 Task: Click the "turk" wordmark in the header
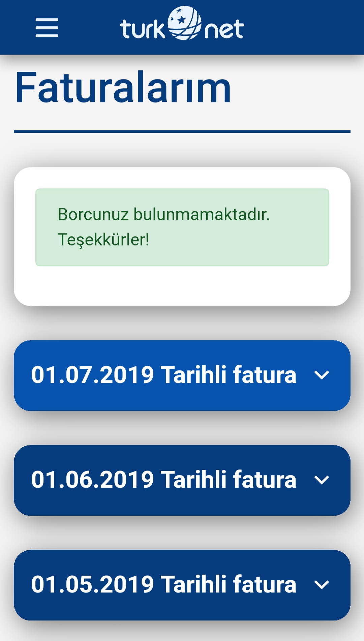(143, 29)
